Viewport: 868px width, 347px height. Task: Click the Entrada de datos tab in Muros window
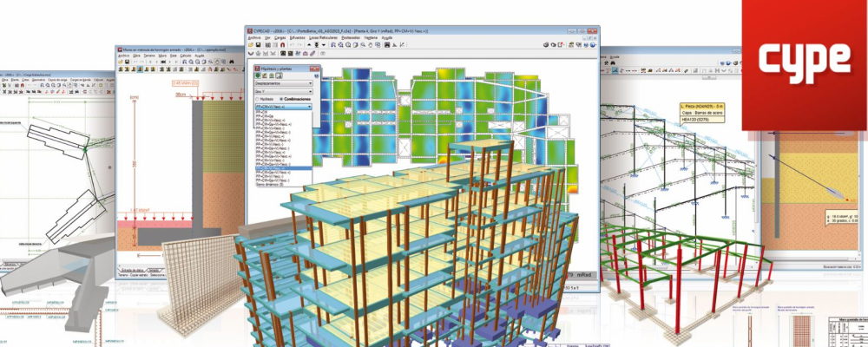tap(134, 270)
